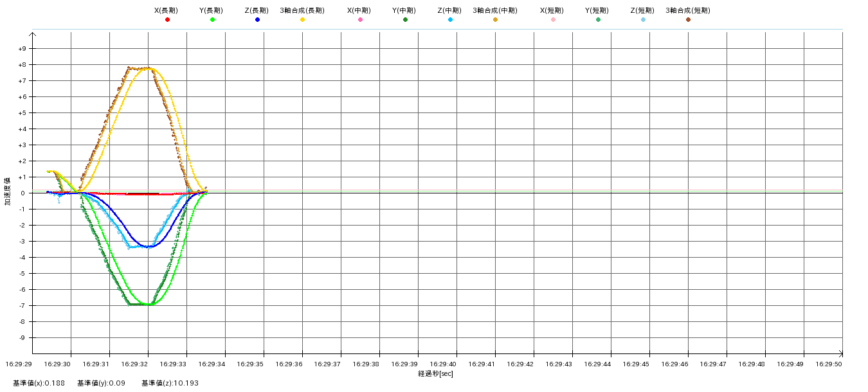Click the 16:29:40 time axis tick label

click(456, 364)
